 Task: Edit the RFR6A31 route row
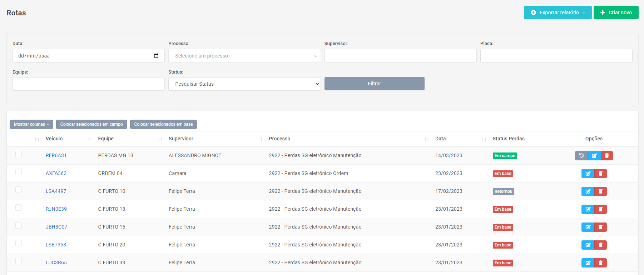click(x=594, y=156)
